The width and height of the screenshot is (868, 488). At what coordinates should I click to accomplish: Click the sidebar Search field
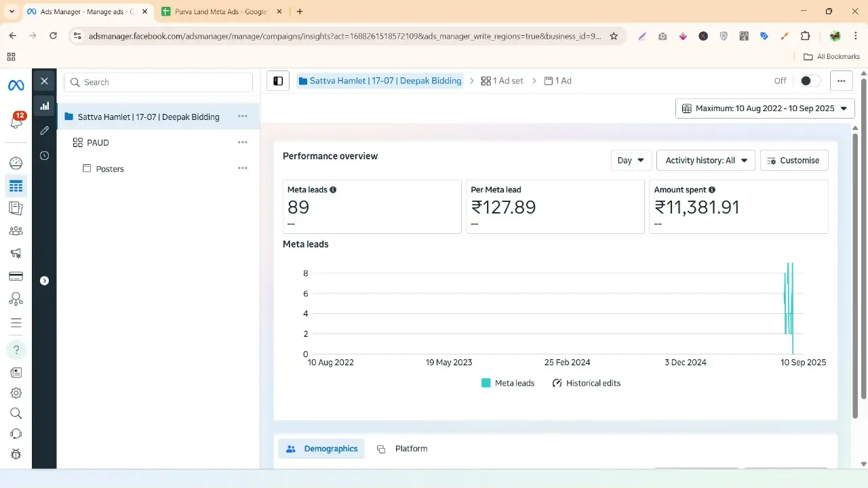[x=158, y=82]
